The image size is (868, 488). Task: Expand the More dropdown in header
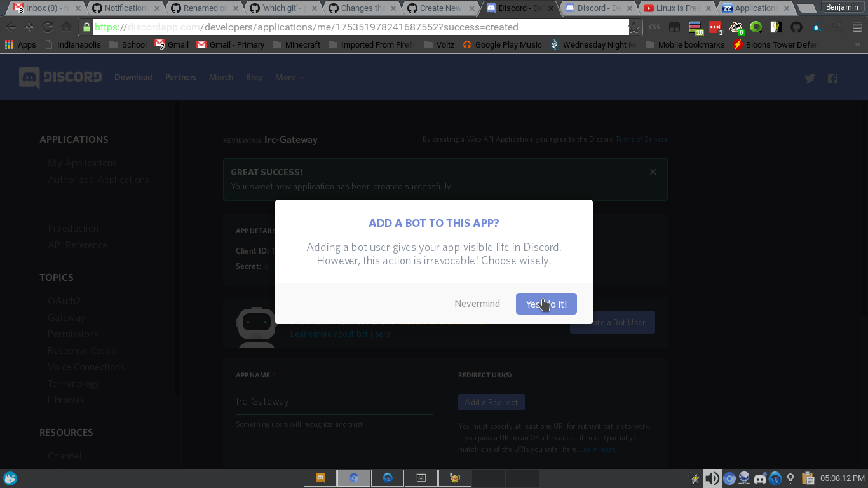coord(289,78)
